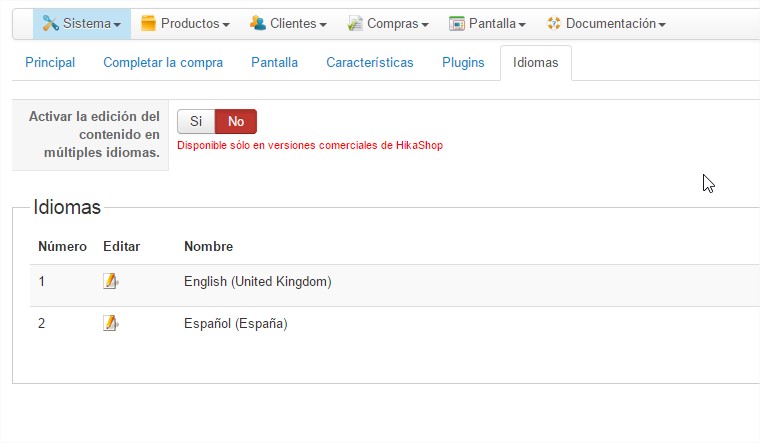Click the Número column header
760x443 pixels.
click(63, 246)
